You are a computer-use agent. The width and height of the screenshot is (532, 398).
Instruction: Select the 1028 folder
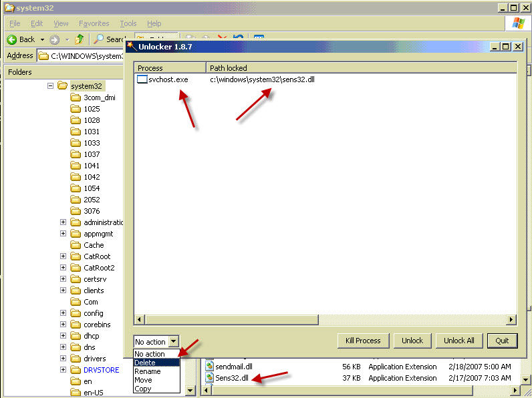coord(92,120)
